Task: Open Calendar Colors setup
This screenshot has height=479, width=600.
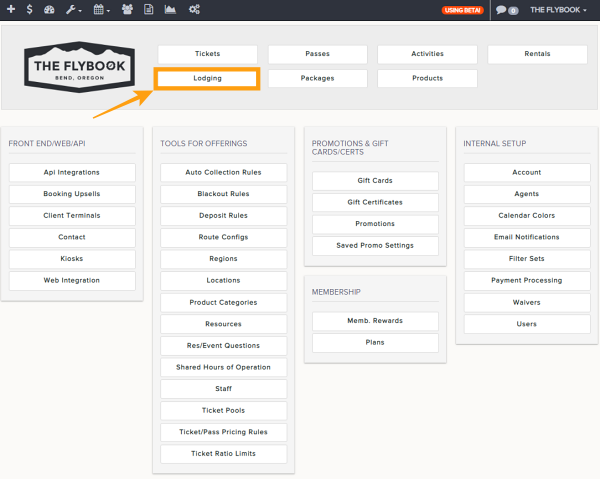Action: (x=527, y=216)
